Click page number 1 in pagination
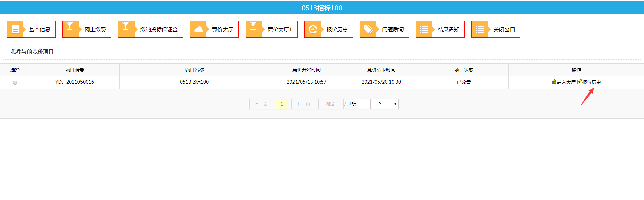Image resolution: width=644 pixels, height=200 pixels. 282,104
